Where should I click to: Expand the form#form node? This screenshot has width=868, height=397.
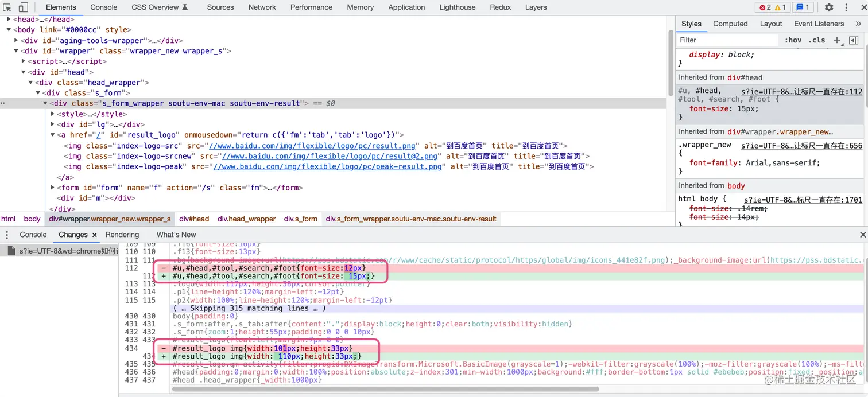(53, 188)
